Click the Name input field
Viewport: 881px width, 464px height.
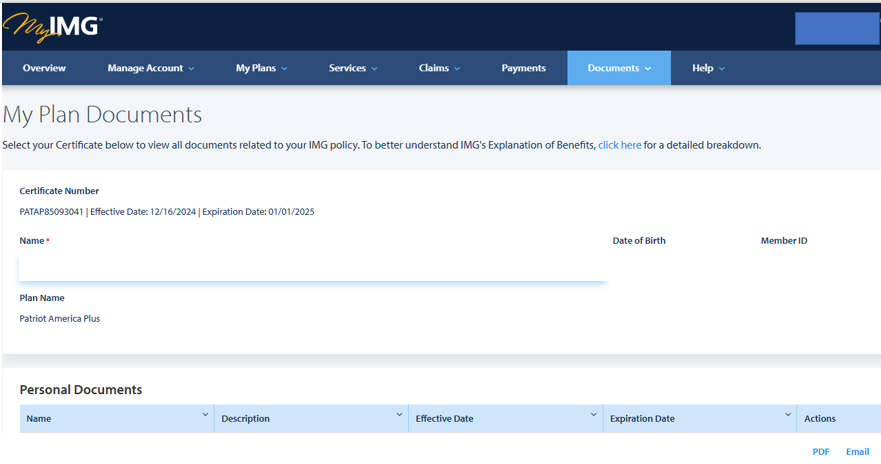coord(313,267)
